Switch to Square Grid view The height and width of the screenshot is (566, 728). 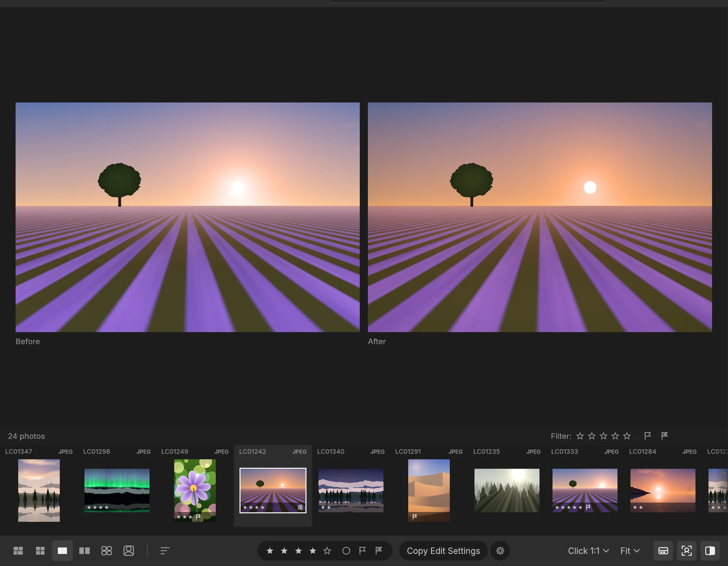[40, 551]
